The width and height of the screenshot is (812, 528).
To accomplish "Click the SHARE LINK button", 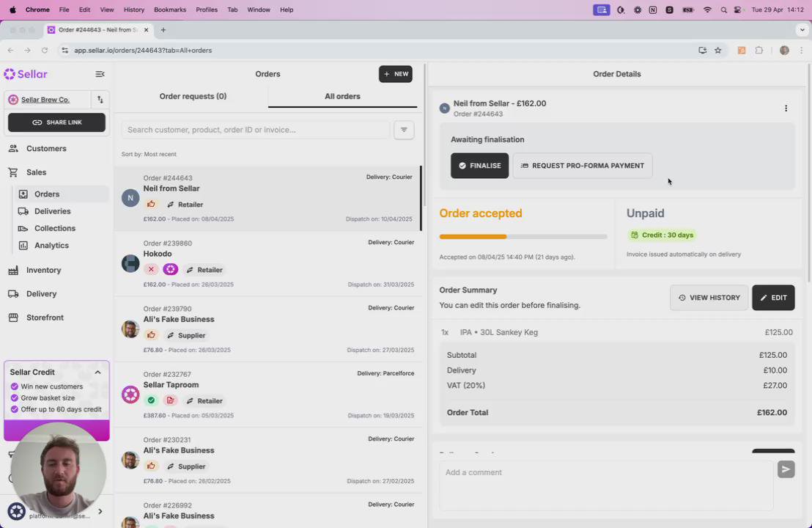I will tap(56, 122).
